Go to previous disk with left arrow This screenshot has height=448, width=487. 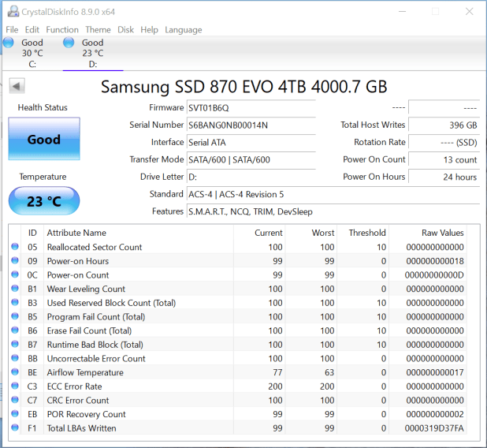(x=17, y=86)
